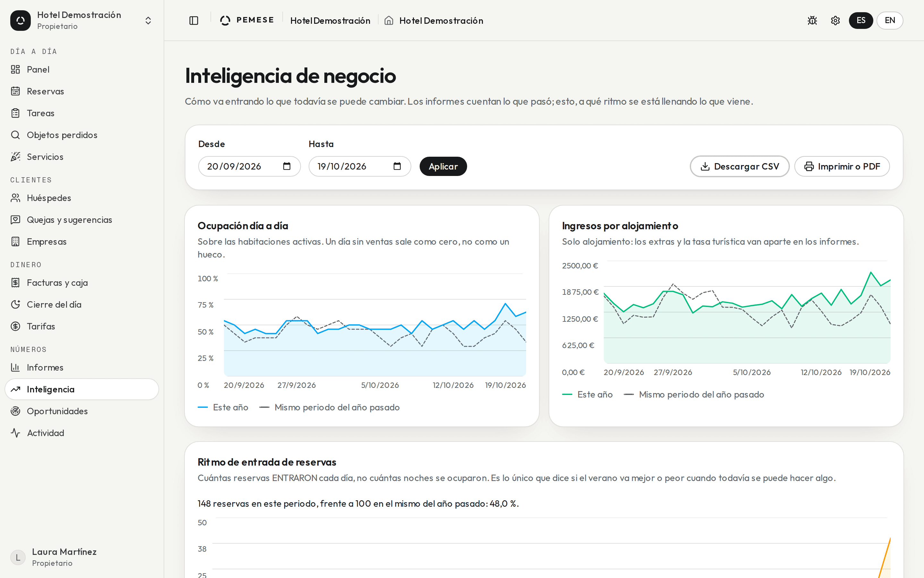Image resolution: width=924 pixels, height=578 pixels.
Task: Open Tareas section
Action: [x=82, y=113]
